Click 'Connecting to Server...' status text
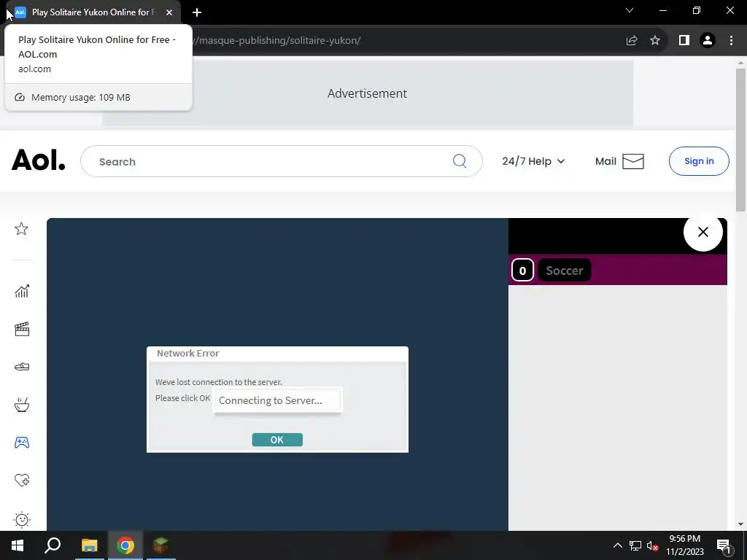Viewport: 747px width, 560px height. [x=270, y=400]
